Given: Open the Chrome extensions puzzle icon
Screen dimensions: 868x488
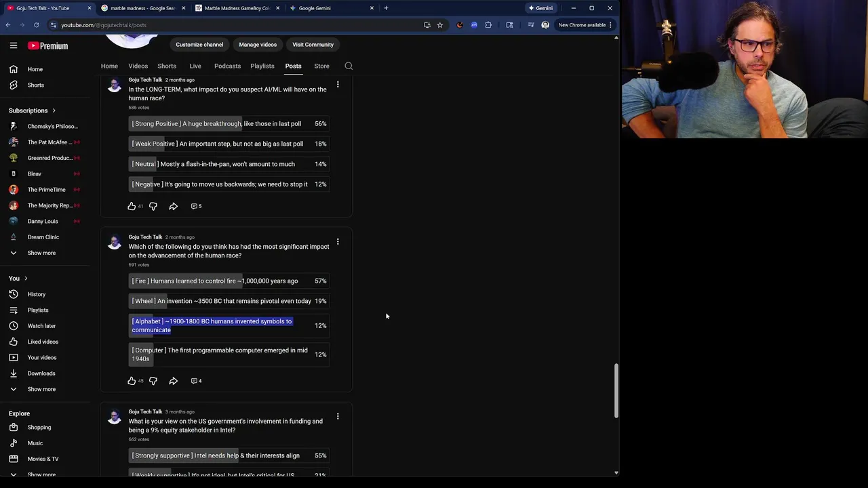Looking at the screenshot, I should 488,25.
